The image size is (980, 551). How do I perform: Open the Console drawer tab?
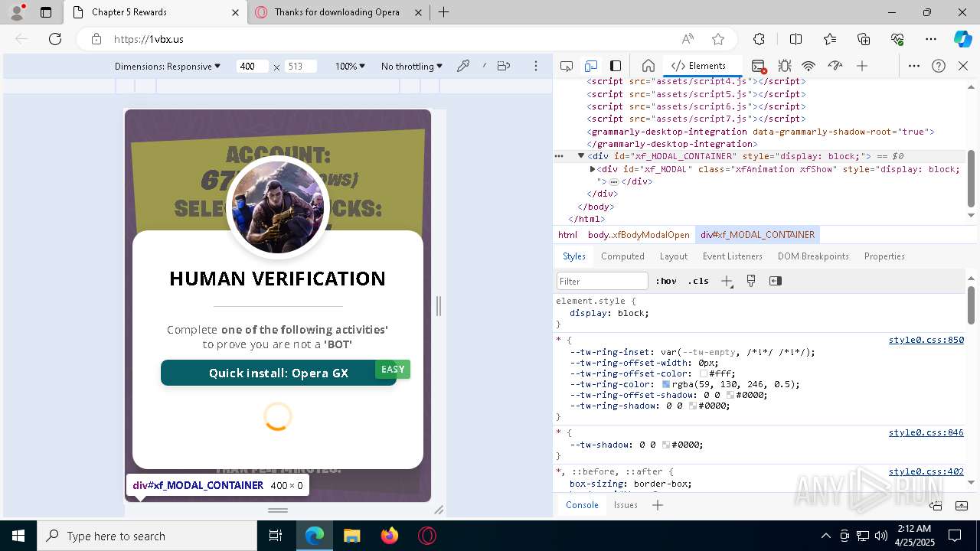[582, 505]
